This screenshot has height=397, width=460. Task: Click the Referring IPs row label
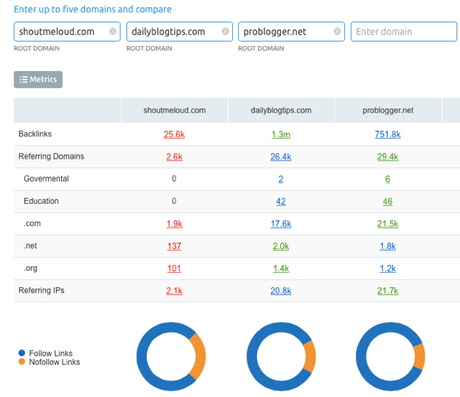[41, 290]
